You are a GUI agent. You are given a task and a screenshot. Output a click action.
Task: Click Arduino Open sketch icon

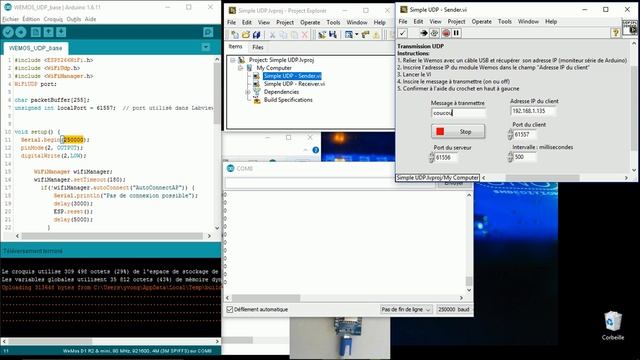coord(48,32)
